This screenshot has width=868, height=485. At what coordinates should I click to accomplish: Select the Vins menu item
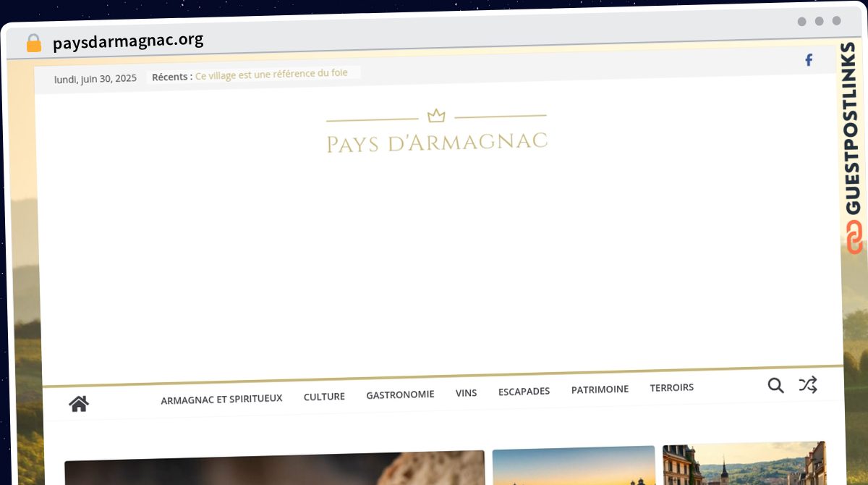(466, 393)
